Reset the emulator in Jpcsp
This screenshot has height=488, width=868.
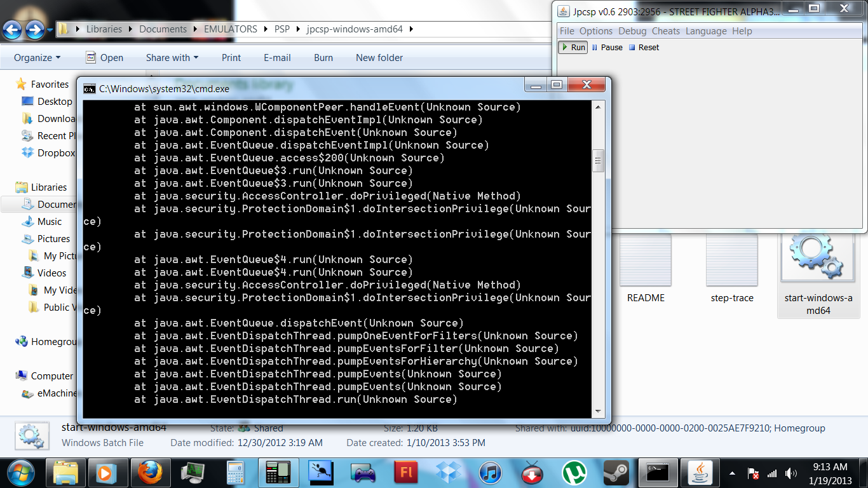pyautogui.click(x=644, y=48)
